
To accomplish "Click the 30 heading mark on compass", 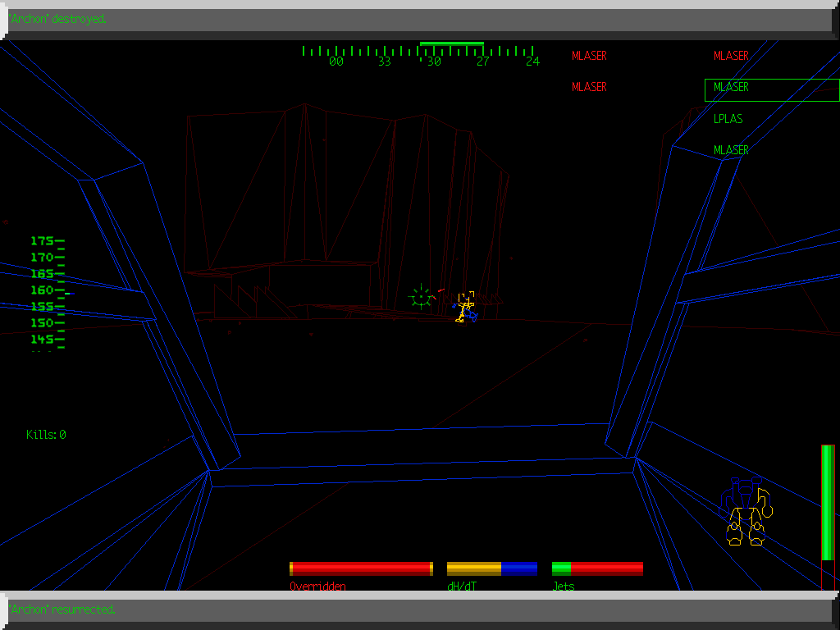I will pos(434,62).
